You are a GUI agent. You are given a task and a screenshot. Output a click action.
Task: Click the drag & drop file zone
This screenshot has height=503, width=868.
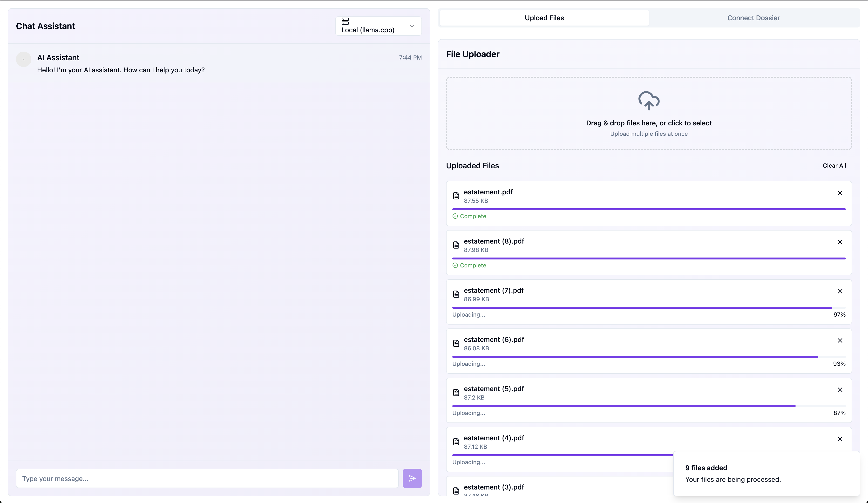click(649, 113)
